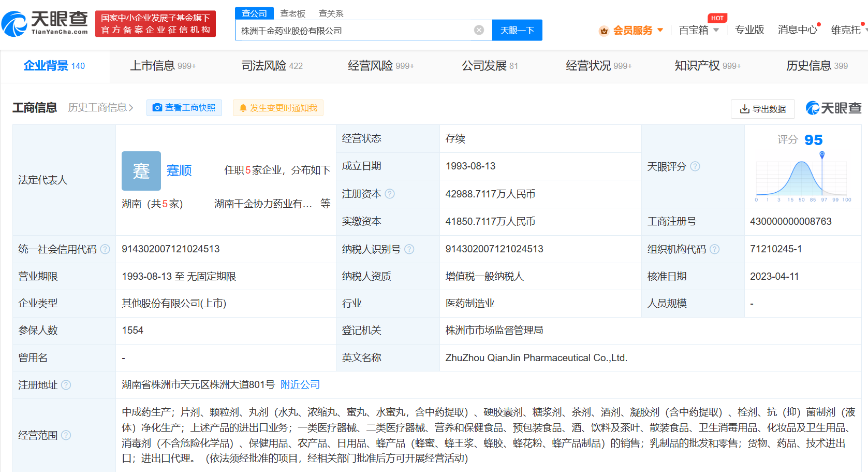Open the 专业版 link
The height and width of the screenshot is (472, 868).
click(x=749, y=30)
